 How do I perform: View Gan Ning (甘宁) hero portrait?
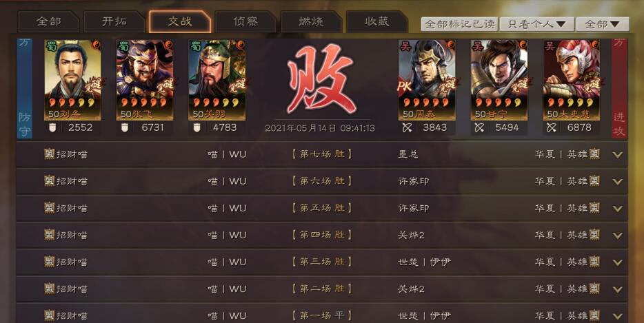[x=499, y=80]
